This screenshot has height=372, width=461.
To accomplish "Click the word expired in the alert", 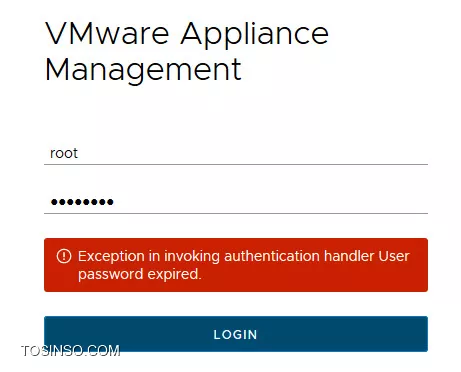I will [x=174, y=274].
